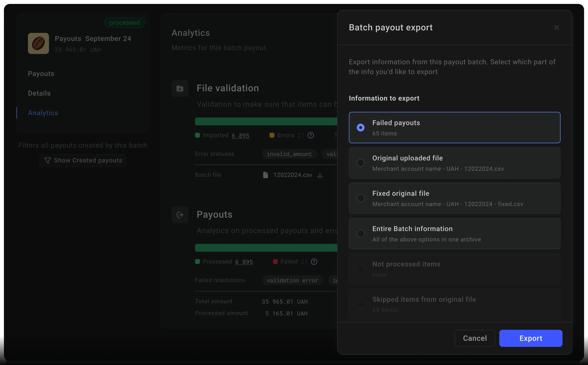This screenshot has height=365, width=588.
Task: Switch to the Details sidebar tab
Action: point(39,93)
